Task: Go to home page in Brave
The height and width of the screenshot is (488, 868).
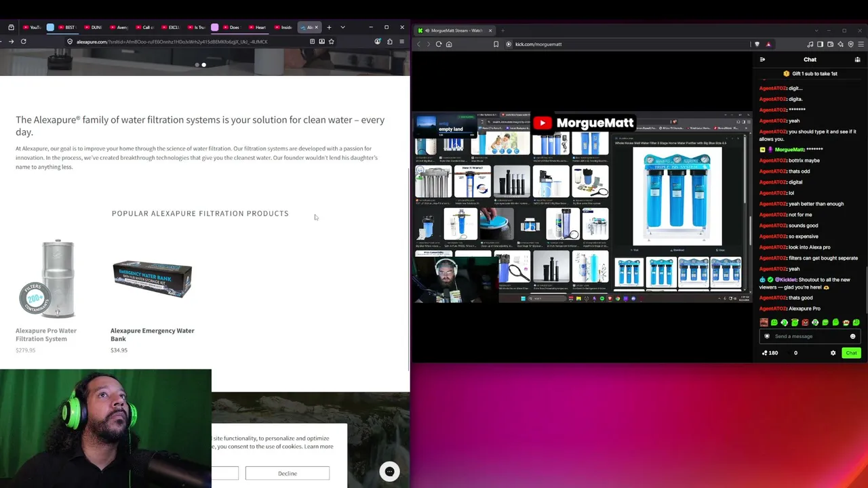Action: [x=449, y=44]
